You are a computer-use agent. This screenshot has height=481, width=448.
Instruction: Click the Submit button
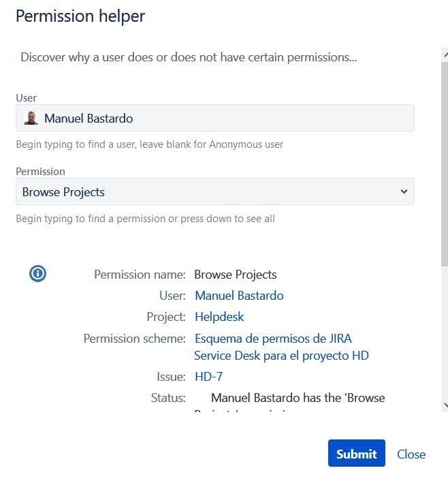tap(356, 453)
